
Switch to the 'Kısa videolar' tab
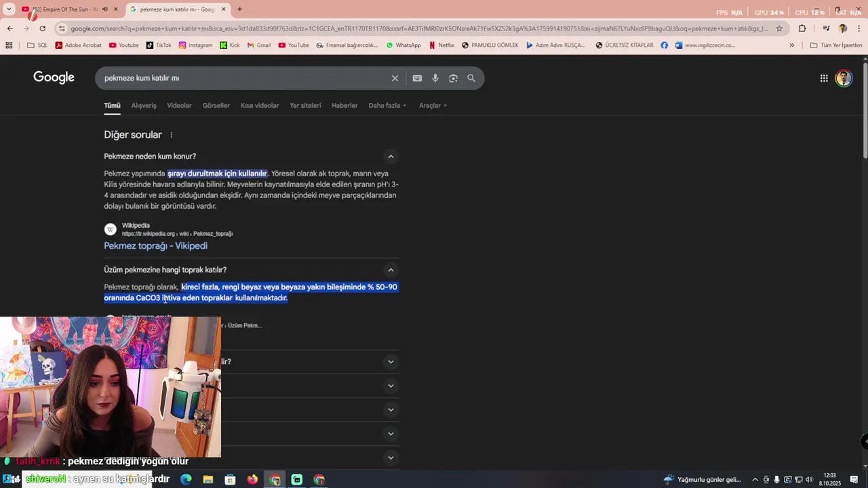pyautogui.click(x=260, y=106)
